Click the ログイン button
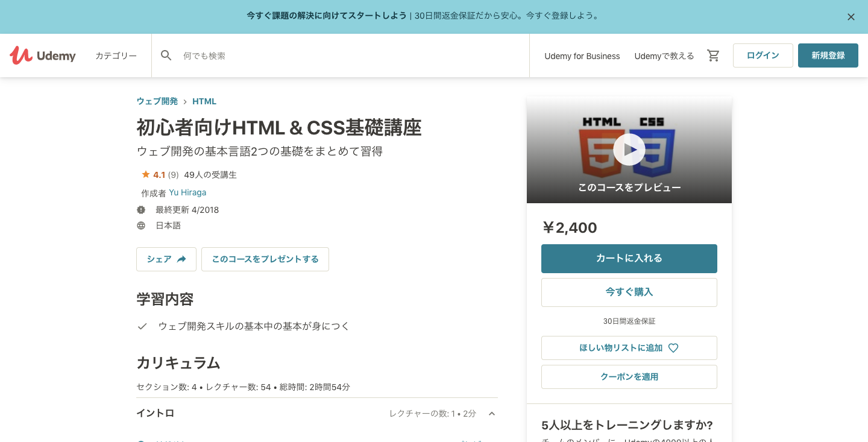 (763, 55)
